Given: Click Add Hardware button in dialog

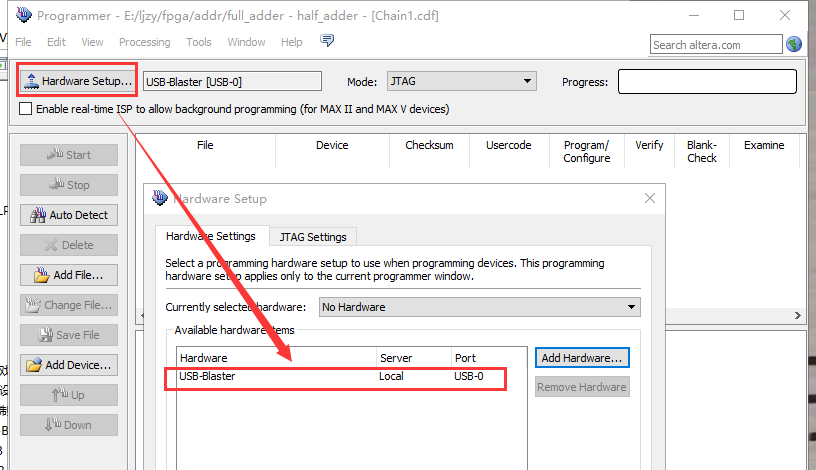Looking at the screenshot, I should tap(582, 358).
